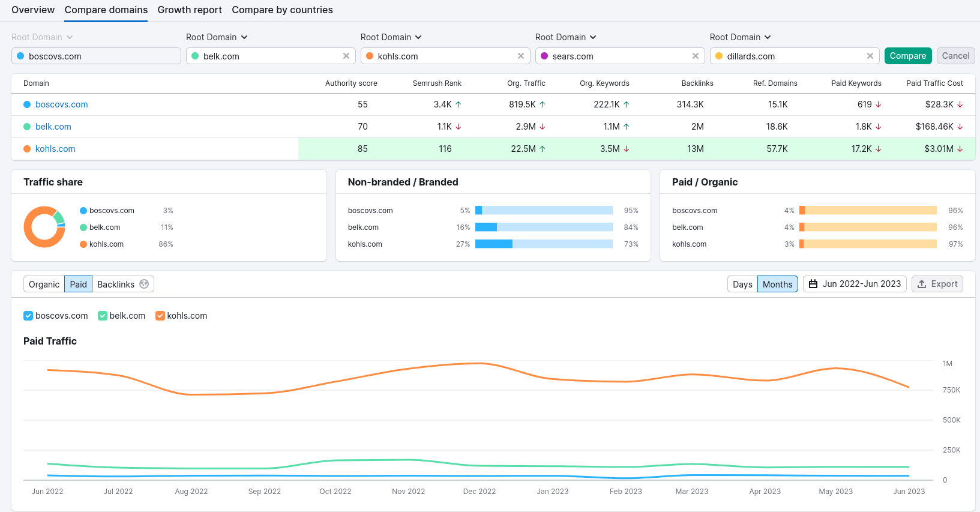Open the Growth report tab
The width and height of the screenshot is (980, 512).
[190, 10]
